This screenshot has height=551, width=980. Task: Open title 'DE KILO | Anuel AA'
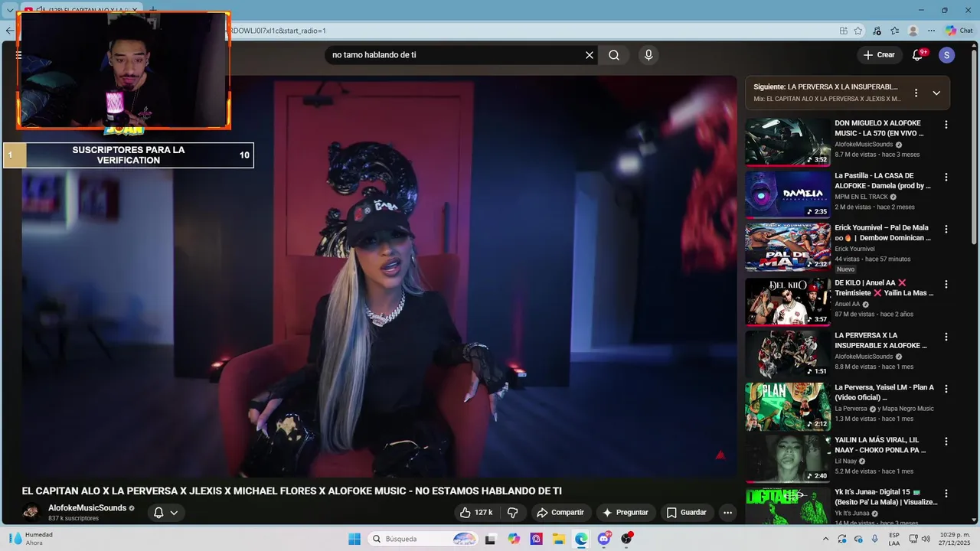click(884, 288)
